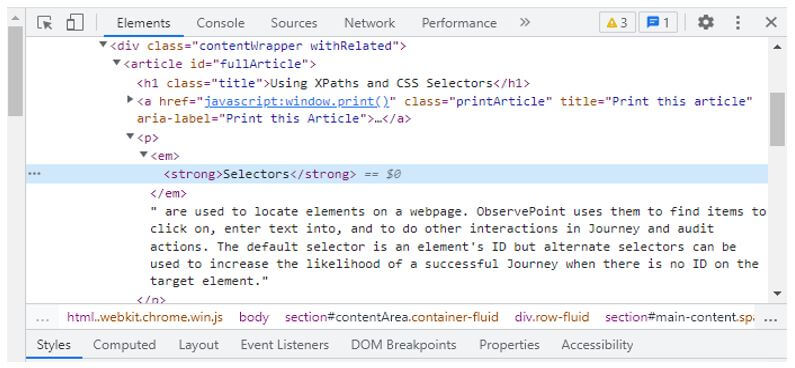Select section#contentArea.container-fluid breadcrumb

click(391, 318)
